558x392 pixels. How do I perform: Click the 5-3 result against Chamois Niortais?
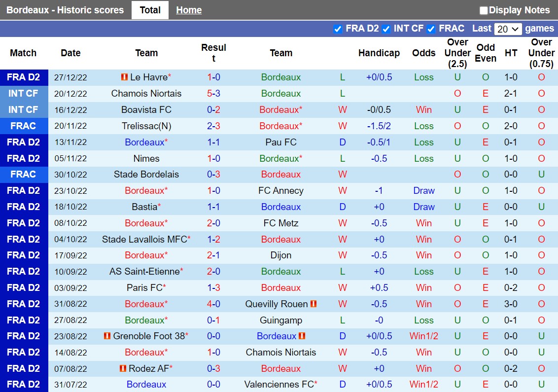point(213,93)
